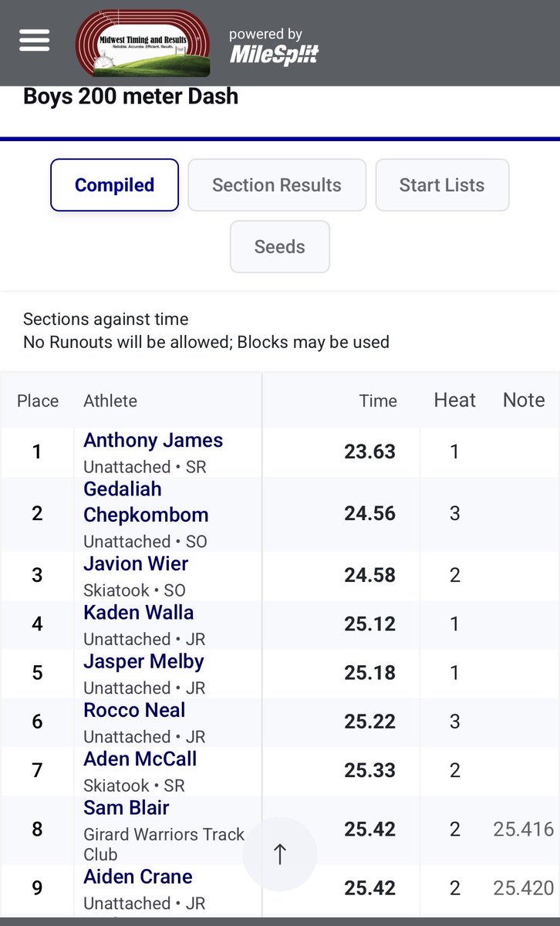Screen dimensions: 560x926
Task: Click the Midwest Timing and Results logo
Action: click(x=143, y=43)
